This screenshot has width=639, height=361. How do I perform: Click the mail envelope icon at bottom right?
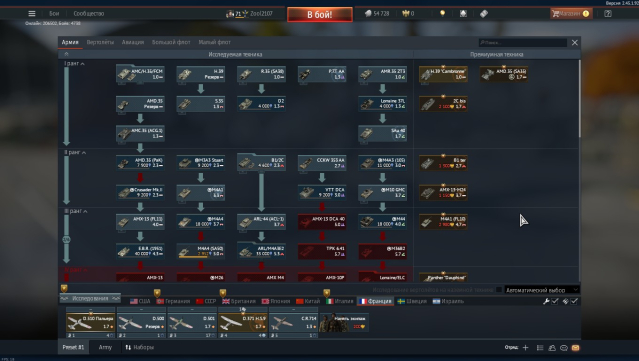coord(575,348)
